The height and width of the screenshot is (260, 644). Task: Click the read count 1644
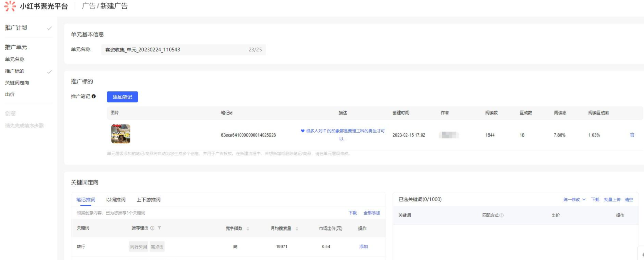point(490,135)
